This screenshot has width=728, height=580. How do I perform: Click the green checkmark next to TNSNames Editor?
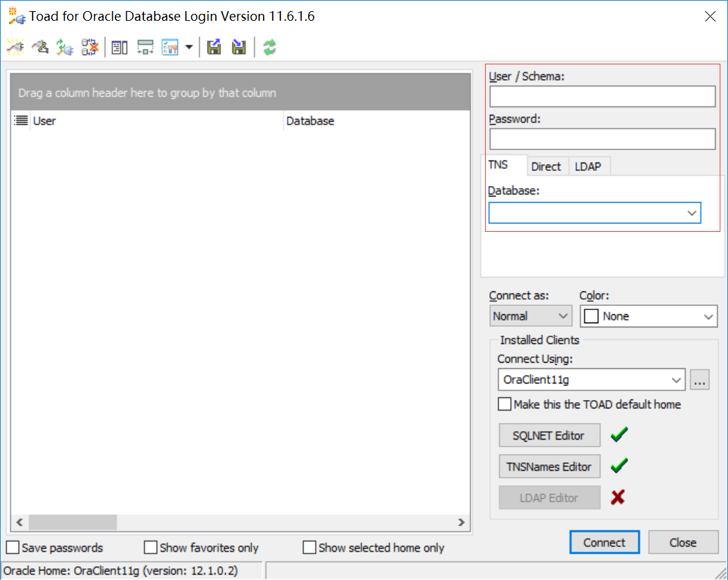[x=619, y=466]
